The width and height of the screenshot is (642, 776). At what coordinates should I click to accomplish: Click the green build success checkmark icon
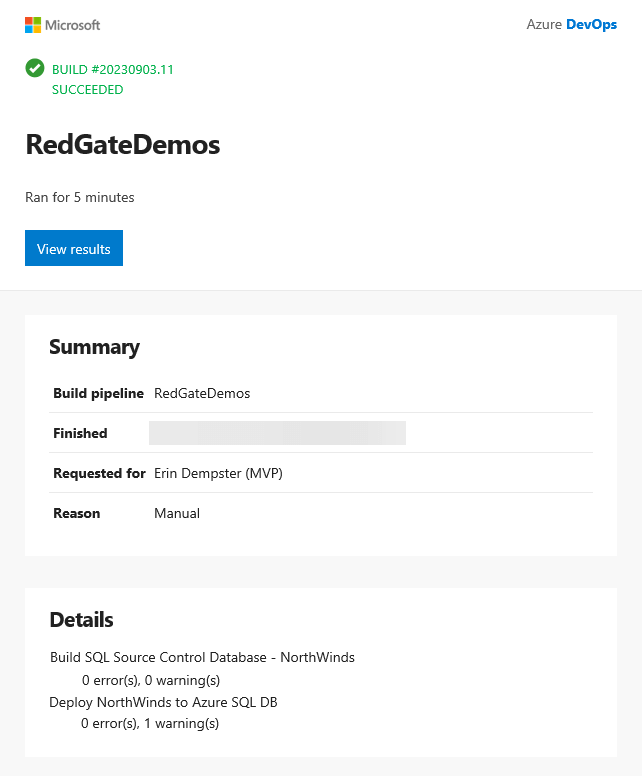click(x=35, y=68)
